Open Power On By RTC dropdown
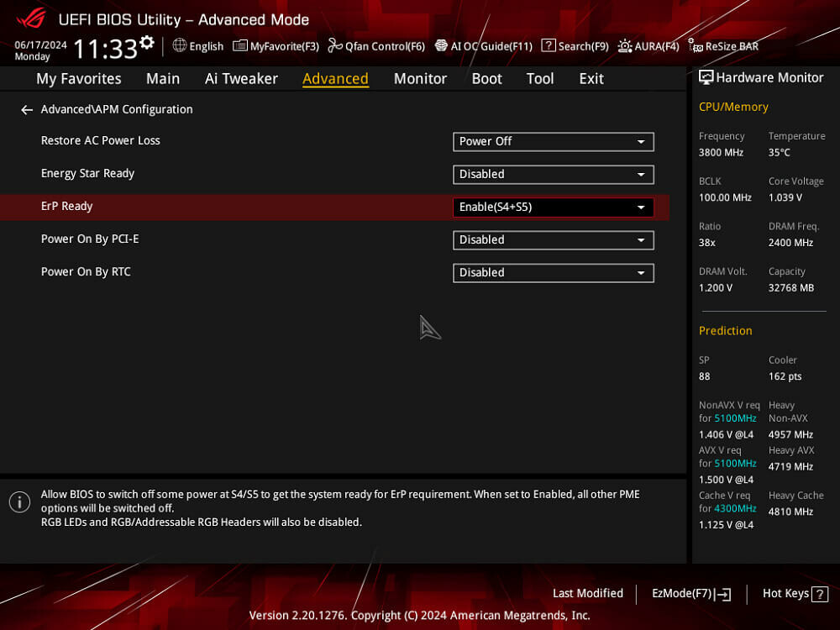 click(x=554, y=273)
